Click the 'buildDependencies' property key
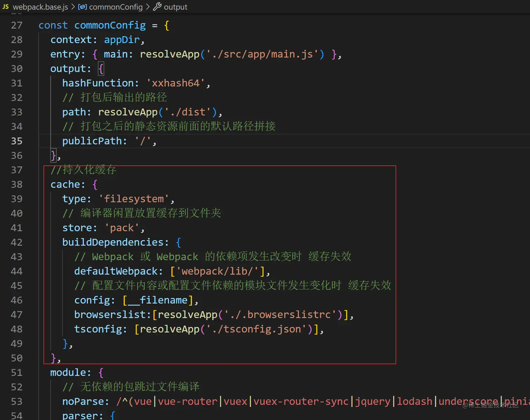Viewport: 530px width, 420px height. pyautogui.click(x=113, y=242)
